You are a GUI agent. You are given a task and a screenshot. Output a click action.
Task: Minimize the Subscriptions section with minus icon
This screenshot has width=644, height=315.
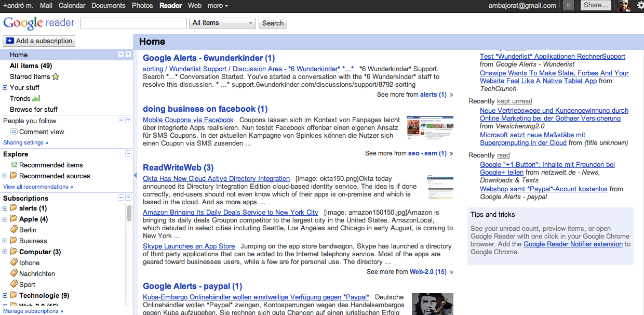[121, 198]
